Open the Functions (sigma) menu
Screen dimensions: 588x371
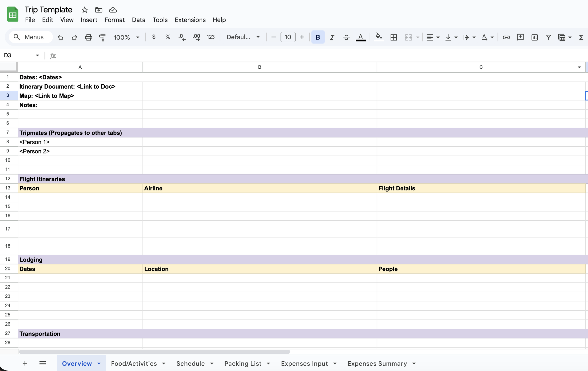(x=581, y=37)
